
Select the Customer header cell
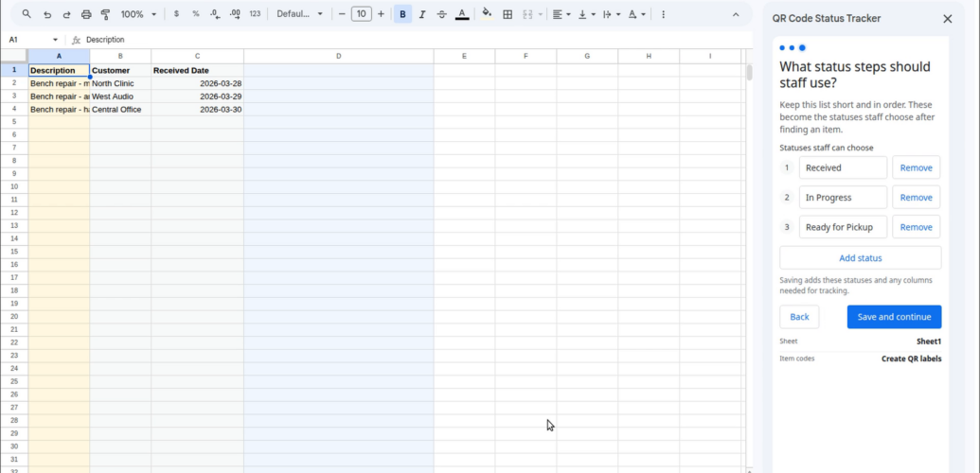coord(120,70)
